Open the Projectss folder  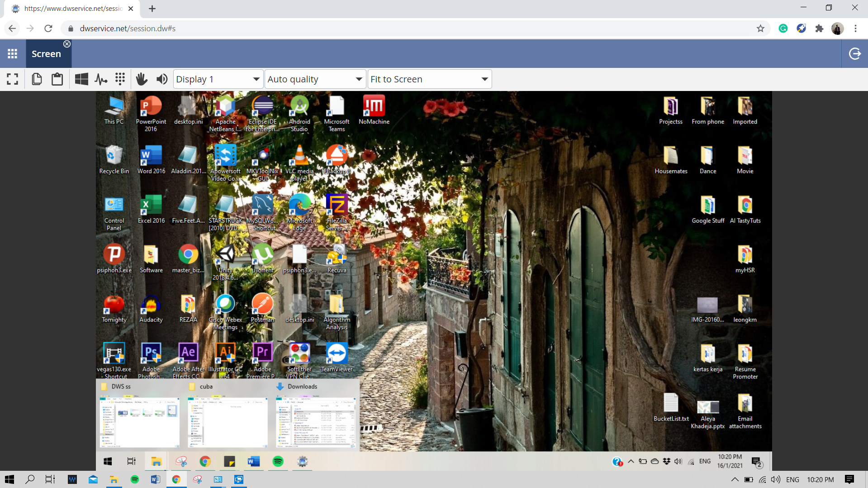click(x=670, y=110)
